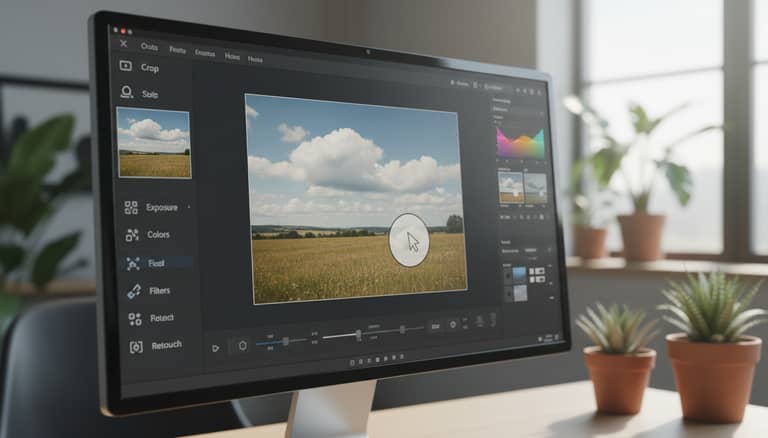Screen dimensions: 768x438
Task: Select the Crop tool icon
Action: pyautogui.click(x=125, y=66)
